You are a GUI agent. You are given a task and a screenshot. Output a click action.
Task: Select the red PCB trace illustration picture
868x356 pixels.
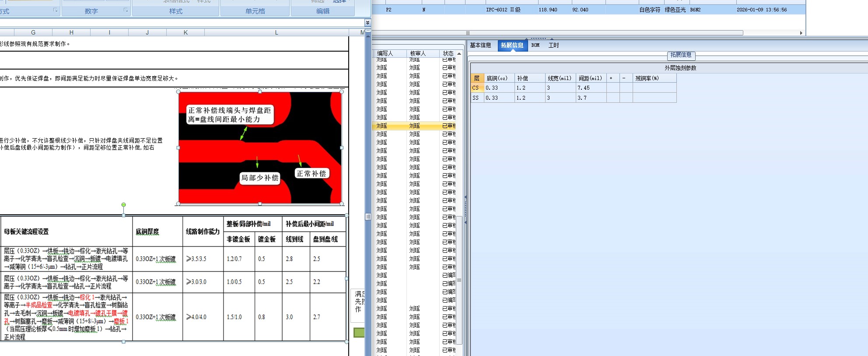(x=260, y=148)
